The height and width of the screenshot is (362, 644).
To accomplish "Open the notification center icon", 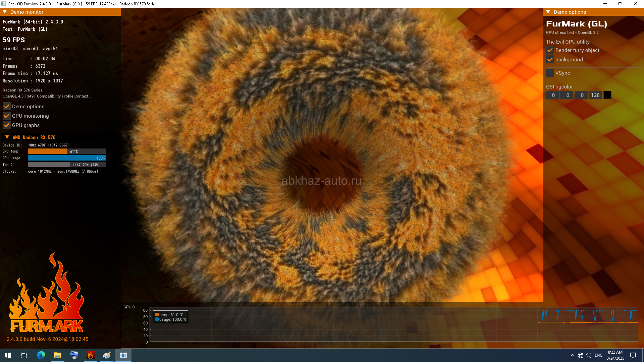I will [x=633, y=355].
